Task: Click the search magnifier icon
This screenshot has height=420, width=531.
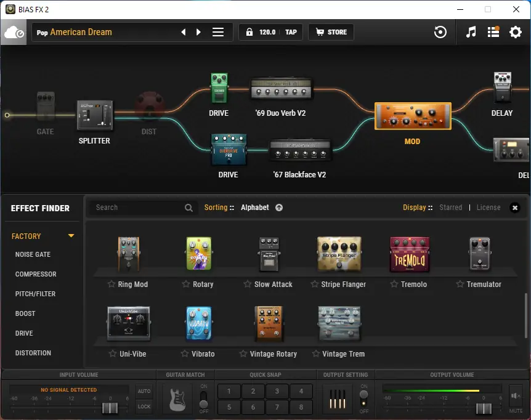Action: pos(188,208)
